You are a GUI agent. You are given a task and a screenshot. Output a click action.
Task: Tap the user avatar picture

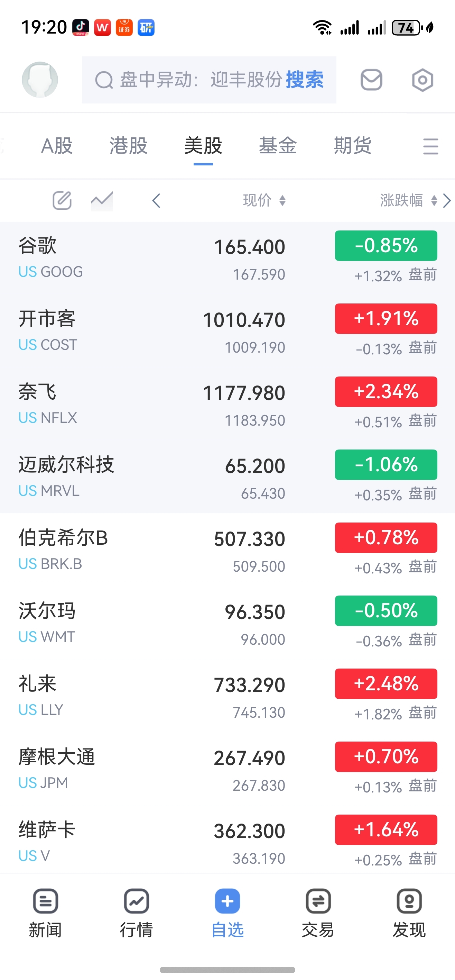tap(40, 80)
